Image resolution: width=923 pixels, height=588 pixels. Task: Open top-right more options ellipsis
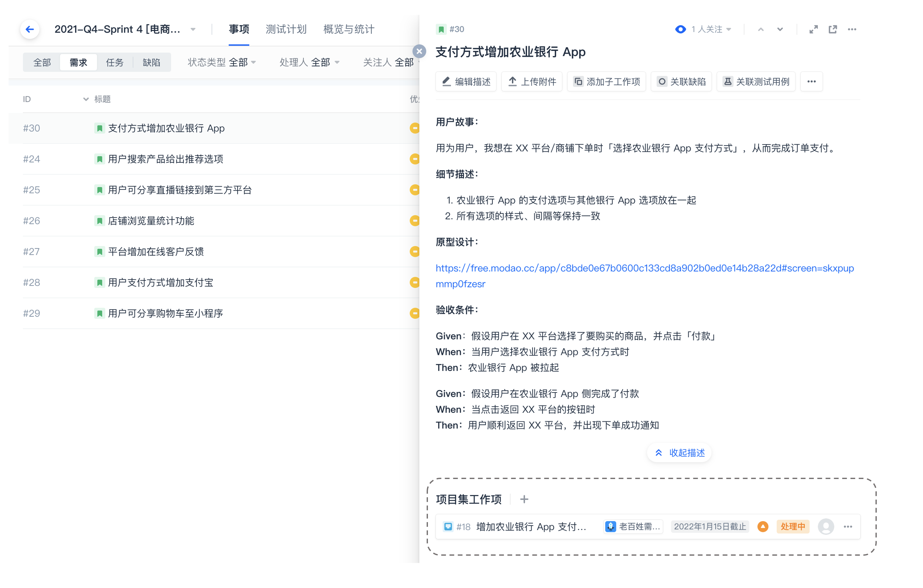tap(852, 29)
